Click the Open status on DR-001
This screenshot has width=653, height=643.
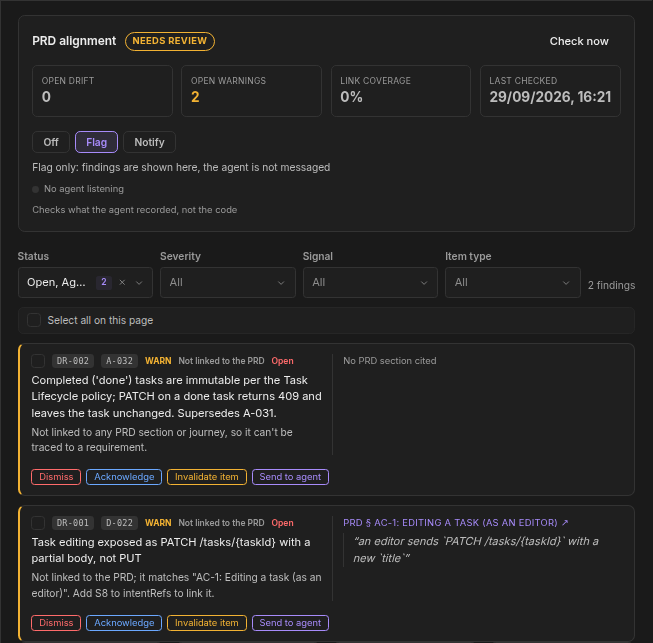(x=282, y=523)
